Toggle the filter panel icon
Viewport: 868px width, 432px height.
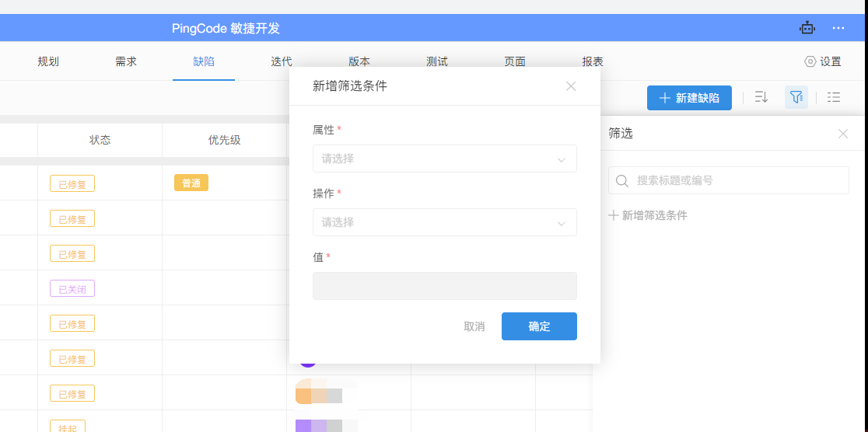coord(796,97)
